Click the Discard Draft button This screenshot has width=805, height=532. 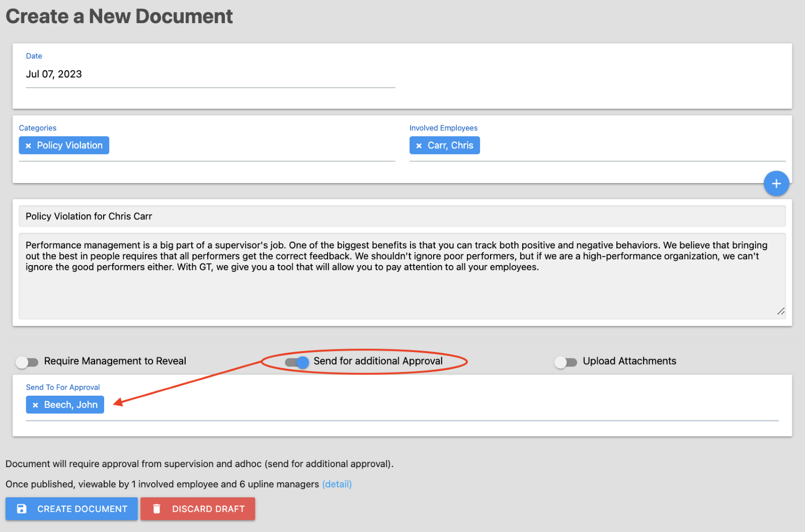click(x=198, y=509)
